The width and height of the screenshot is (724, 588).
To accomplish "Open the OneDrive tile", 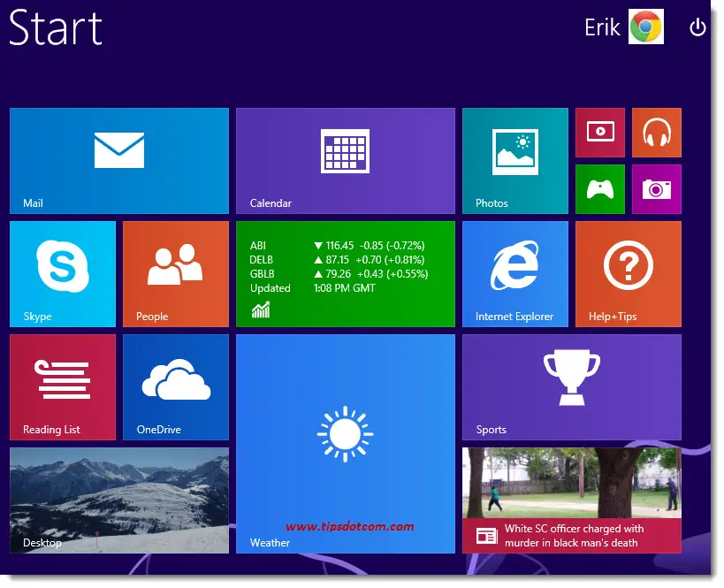I will coord(176,387).
